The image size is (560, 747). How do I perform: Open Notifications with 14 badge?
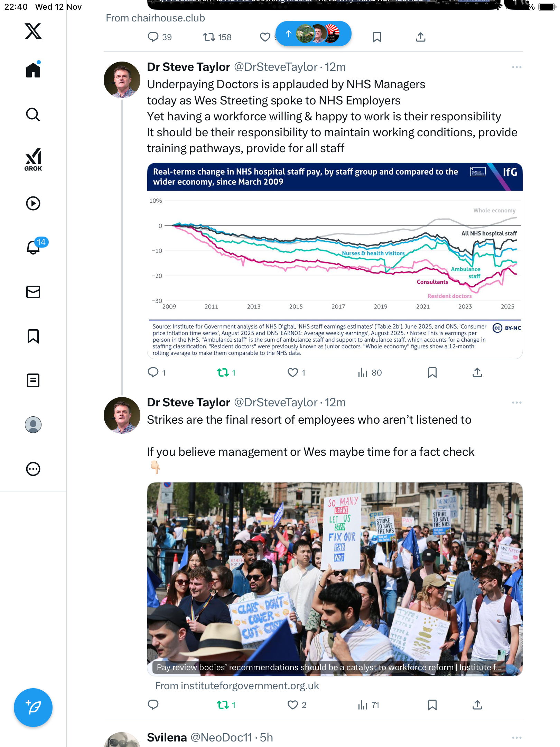(34, 247)
